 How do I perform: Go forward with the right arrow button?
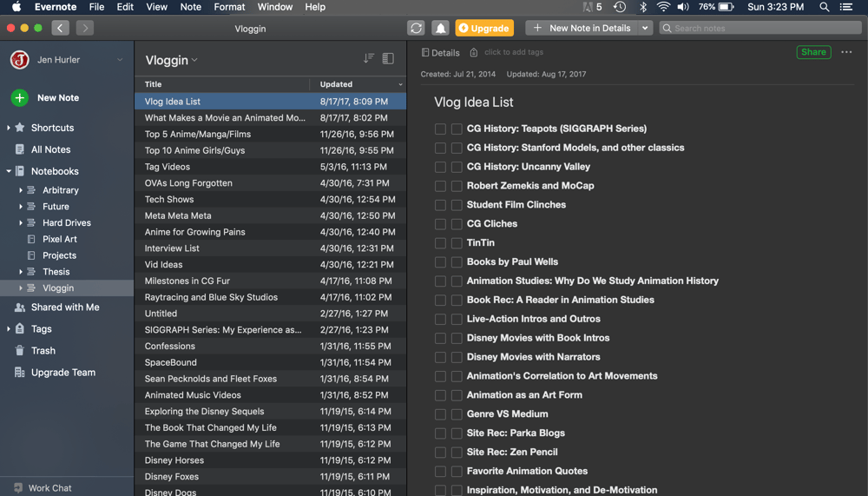85,28
